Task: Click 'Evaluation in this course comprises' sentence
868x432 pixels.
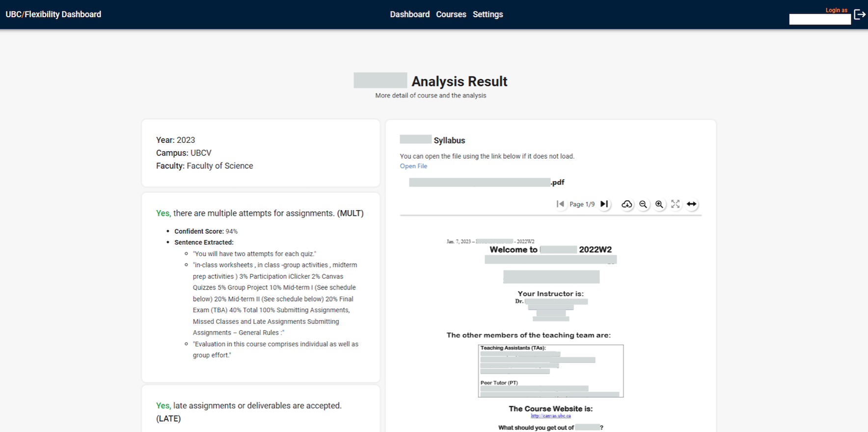Action: click(275, 350)
